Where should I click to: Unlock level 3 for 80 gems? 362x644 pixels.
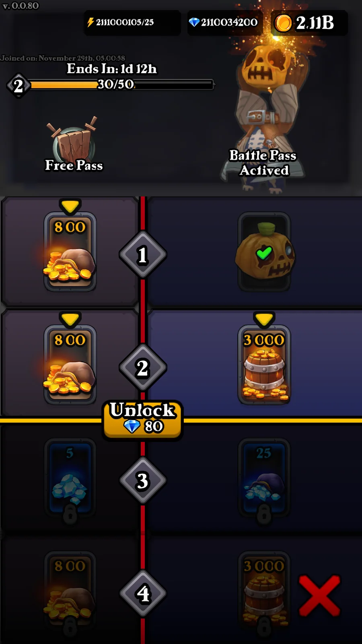[143, 419]
